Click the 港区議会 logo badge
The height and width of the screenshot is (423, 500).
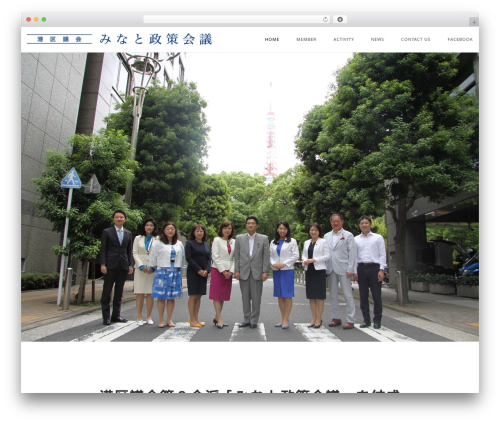point(59,39)
